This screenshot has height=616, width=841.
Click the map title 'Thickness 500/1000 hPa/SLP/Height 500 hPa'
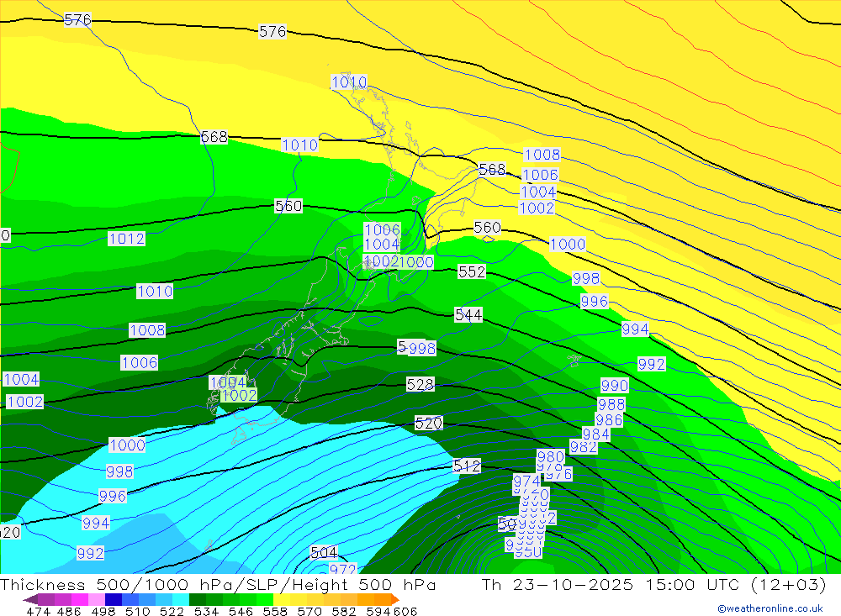218,584
